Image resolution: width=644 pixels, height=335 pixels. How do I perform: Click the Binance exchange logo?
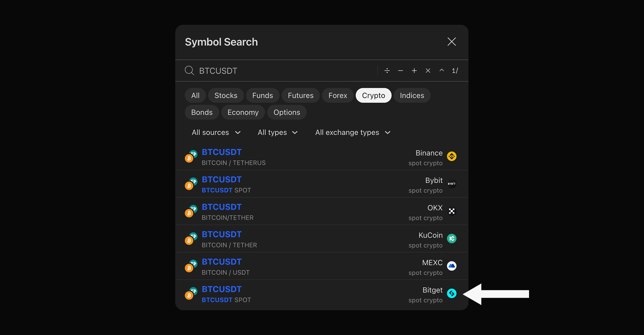pos(451,156)
